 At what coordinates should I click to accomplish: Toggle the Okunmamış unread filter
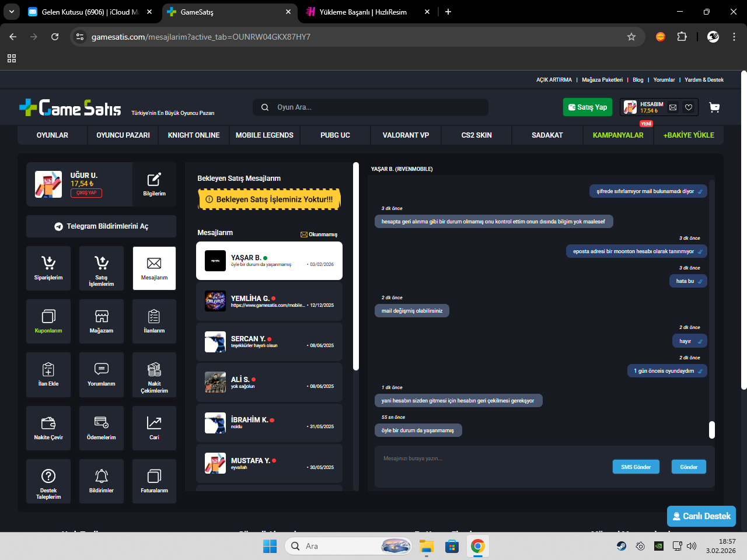click(x=319, y=235)
